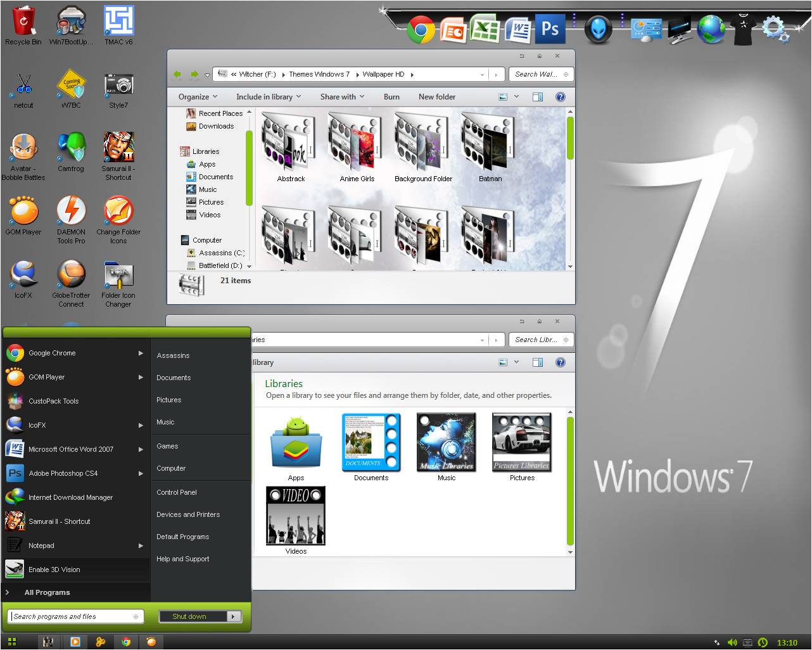
Task: Open Microsoft Excel from the dock
Action: pos(485,29)
